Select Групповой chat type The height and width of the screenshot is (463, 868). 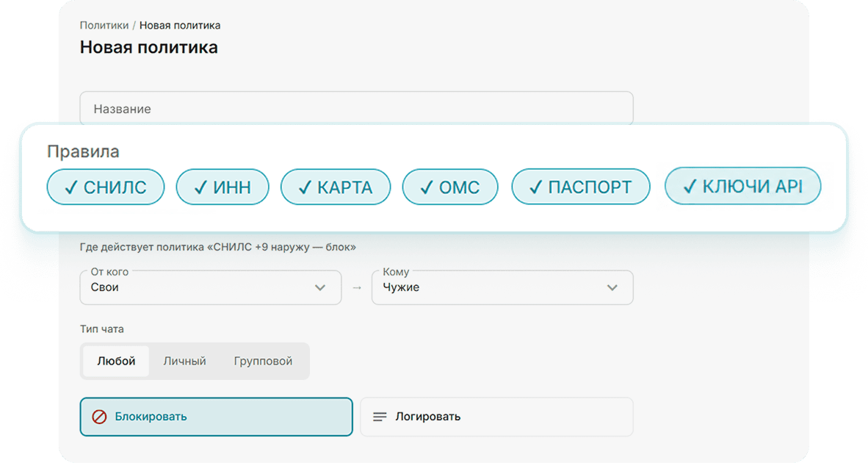263,361
